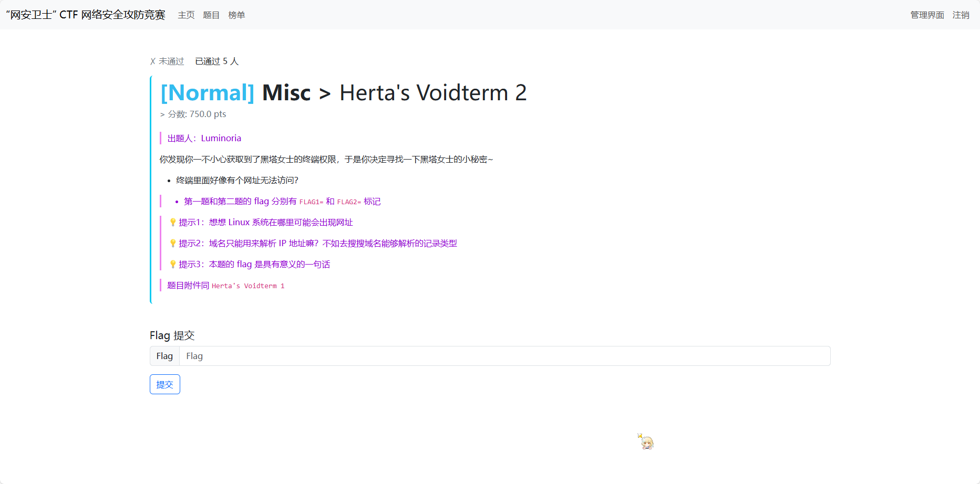Open the 主页 home page
The height and width of the screenshot is (484, 980).
(x=186, y=15)
